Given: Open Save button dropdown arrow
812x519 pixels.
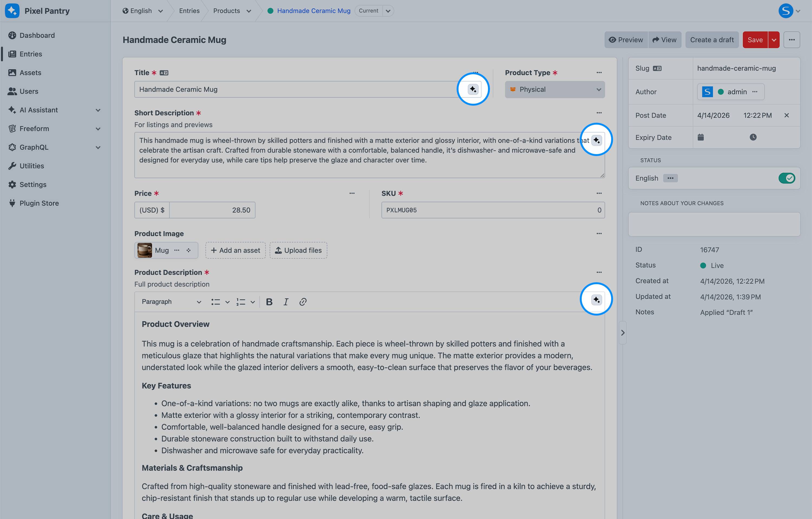Looking at the screenshot, I should click(x=774, y=40).
